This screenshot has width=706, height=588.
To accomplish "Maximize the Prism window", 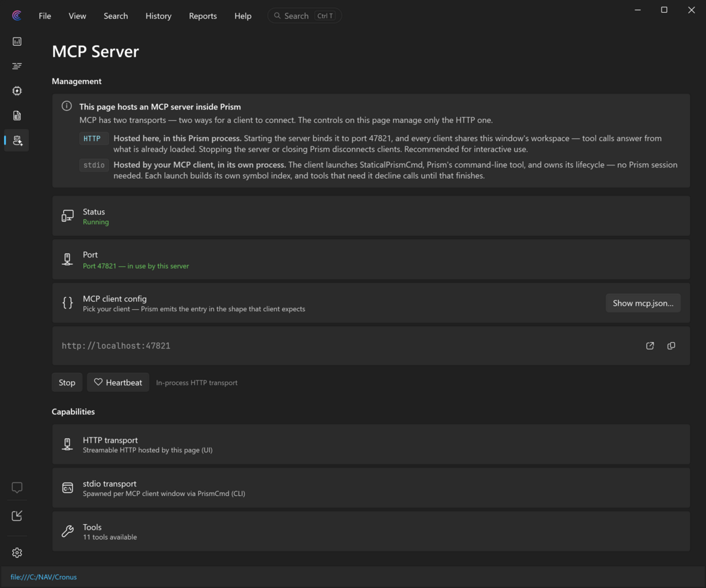I will point(664,10).
